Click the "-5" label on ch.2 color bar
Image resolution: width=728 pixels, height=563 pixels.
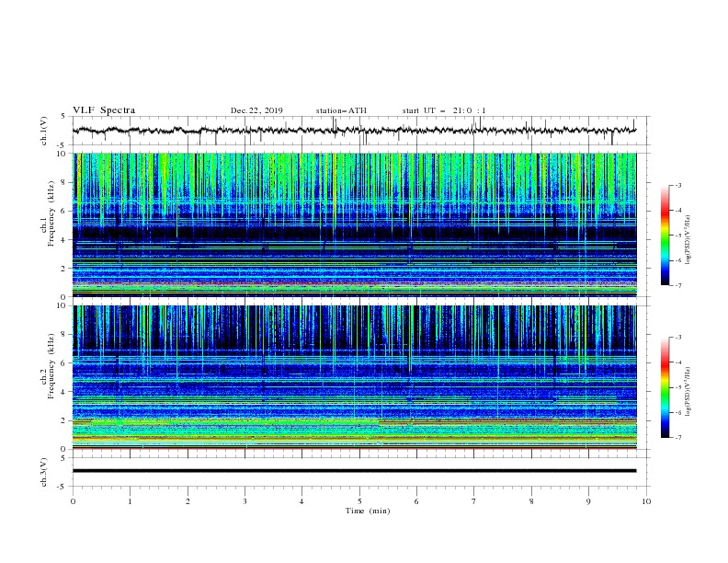(677, 387)
